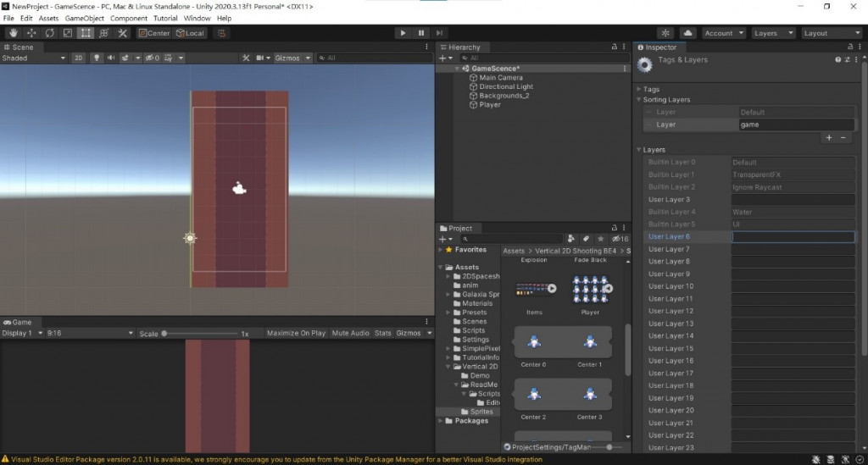Open the Assets menu
The image size is (868, 465).
[48, 19]
